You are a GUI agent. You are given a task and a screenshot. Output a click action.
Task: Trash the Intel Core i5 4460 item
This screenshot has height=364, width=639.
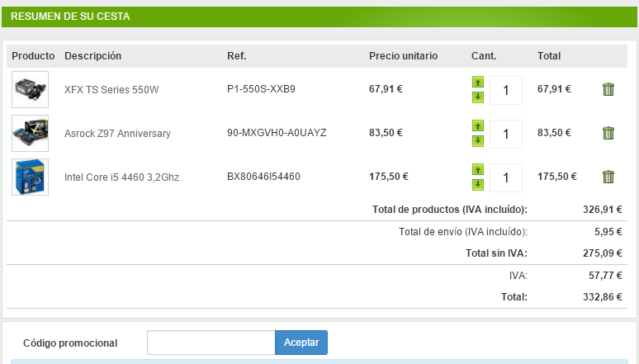click(608, 176)
